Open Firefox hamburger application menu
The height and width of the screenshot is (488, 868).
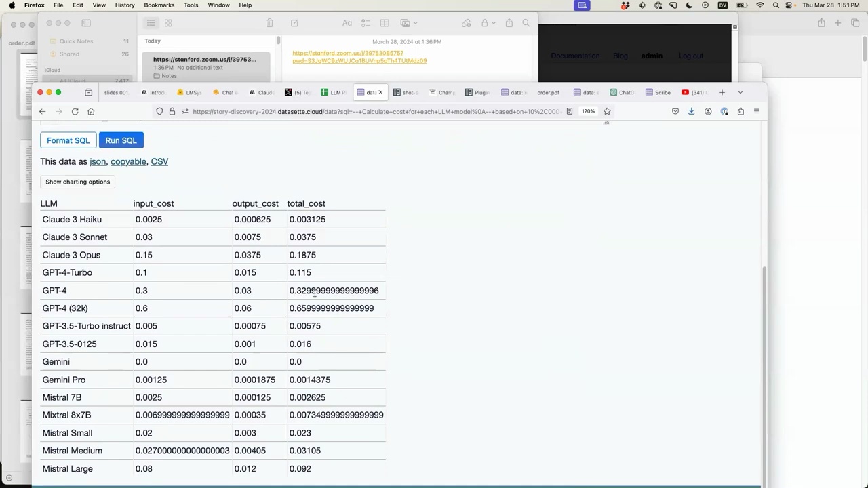click(x=757, y=111)
